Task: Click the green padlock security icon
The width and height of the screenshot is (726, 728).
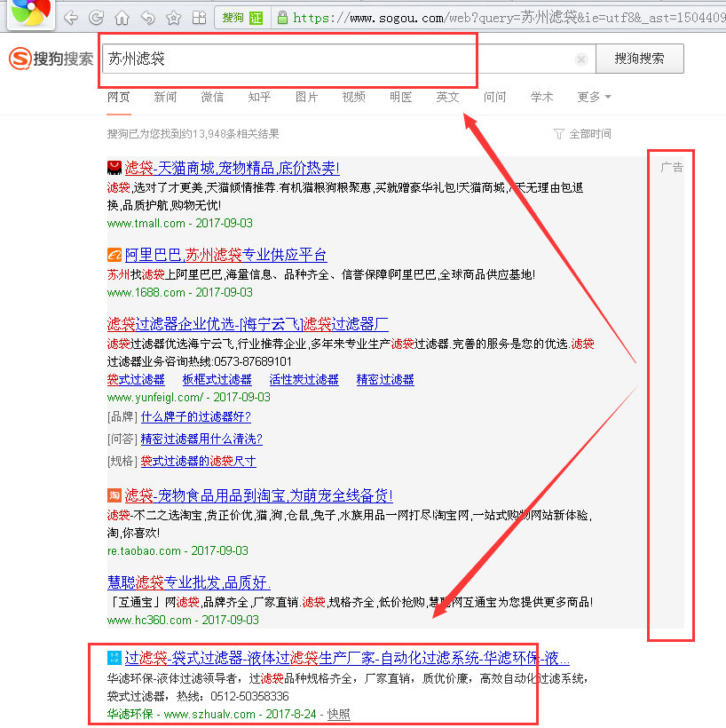Action: pyautogui.click(x=282, y=18)
